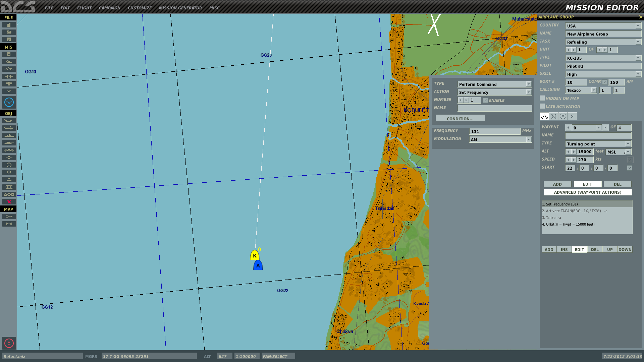Viewport: 644px width, 362px height.
Task: Click the red X delete object tool
Action: (x=9, y=202)
